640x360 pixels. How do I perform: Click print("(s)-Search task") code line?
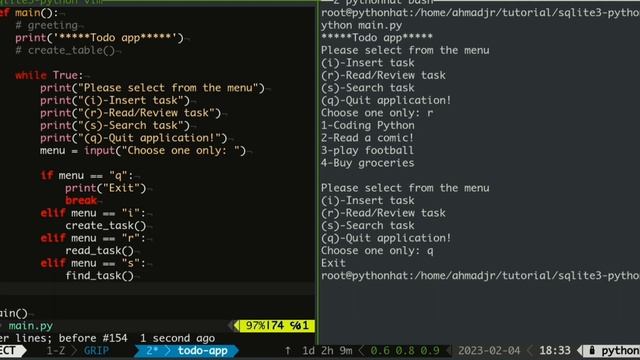point(115,126)
